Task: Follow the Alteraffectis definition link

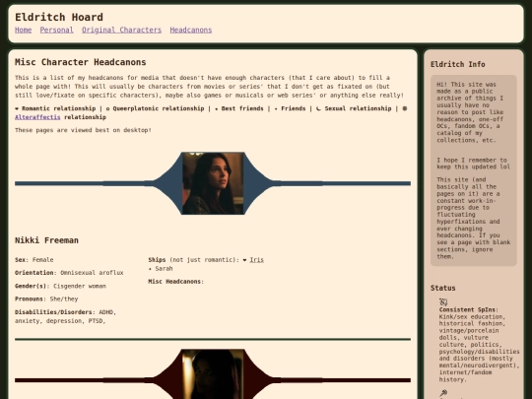Action: (x=37, y=117)
